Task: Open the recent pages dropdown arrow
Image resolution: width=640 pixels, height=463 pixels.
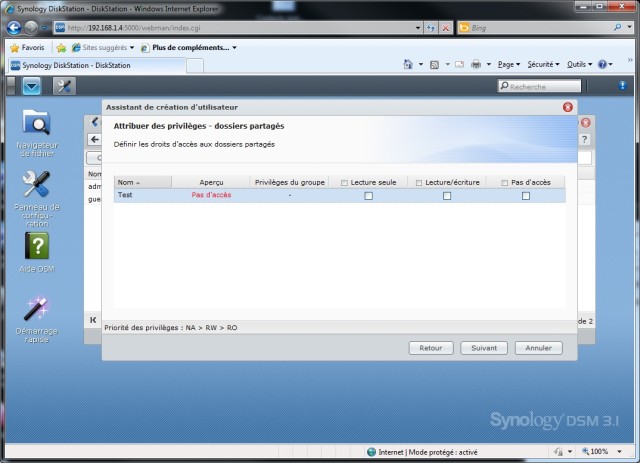Action: [x=44, y=28]
